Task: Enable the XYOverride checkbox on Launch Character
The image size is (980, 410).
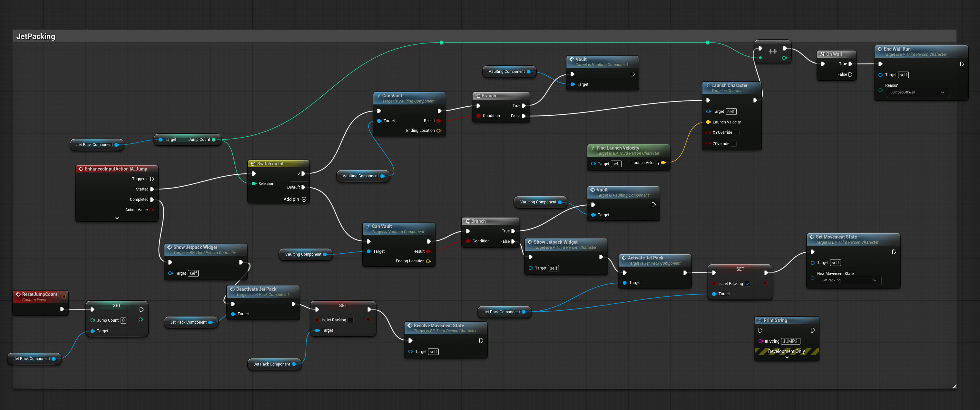Action: coord(737,132)
